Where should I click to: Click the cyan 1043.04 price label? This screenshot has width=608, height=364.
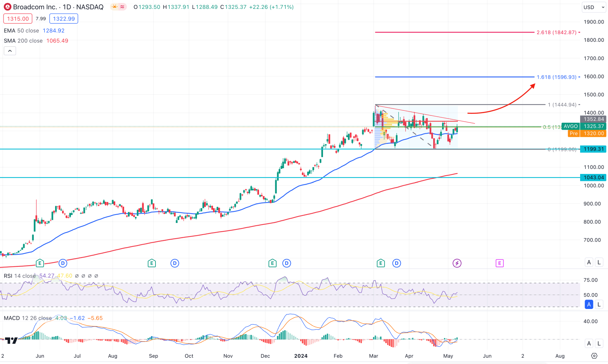[x=593, y=177]
